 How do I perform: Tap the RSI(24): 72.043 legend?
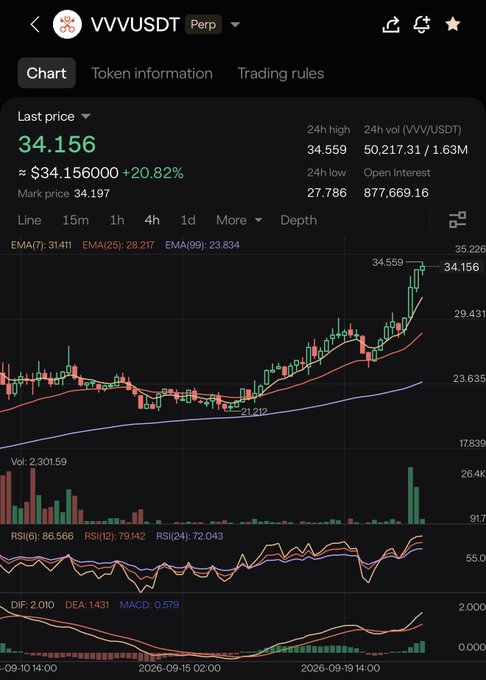pos(189,536)
